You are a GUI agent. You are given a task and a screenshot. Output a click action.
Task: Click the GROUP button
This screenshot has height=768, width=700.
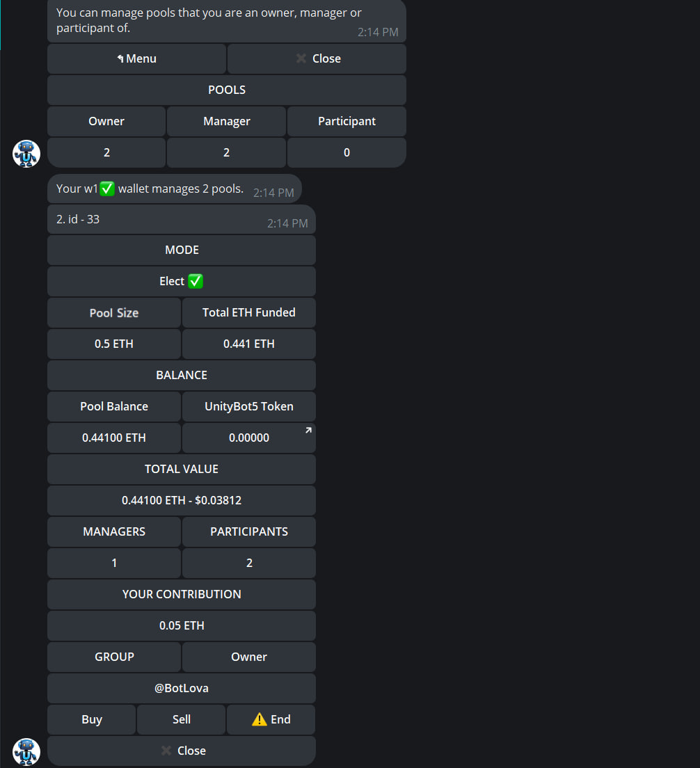[114, 658]
